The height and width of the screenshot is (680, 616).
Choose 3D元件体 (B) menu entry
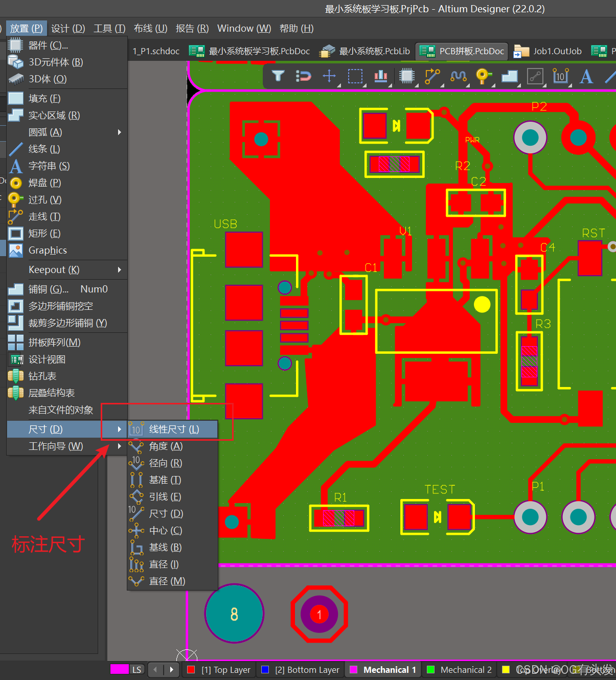[67, 62]
